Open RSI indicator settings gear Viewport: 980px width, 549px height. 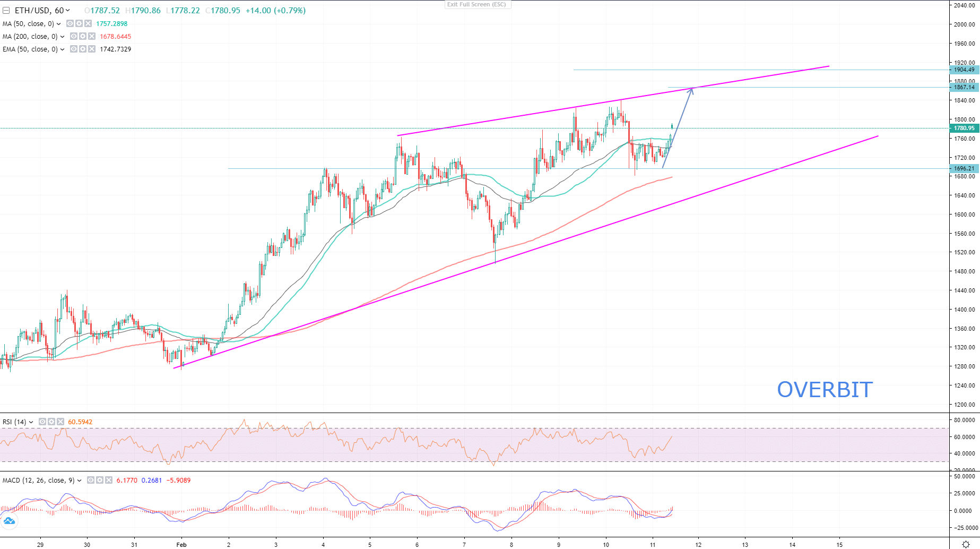pyautogui.click(x=51, y=422)
